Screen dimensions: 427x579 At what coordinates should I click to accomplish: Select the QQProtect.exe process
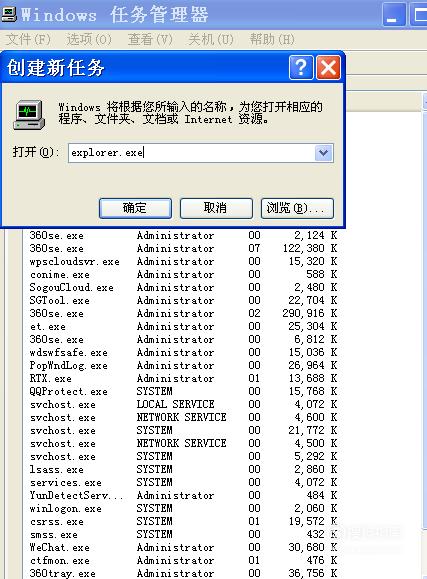[x=183, y=391]
